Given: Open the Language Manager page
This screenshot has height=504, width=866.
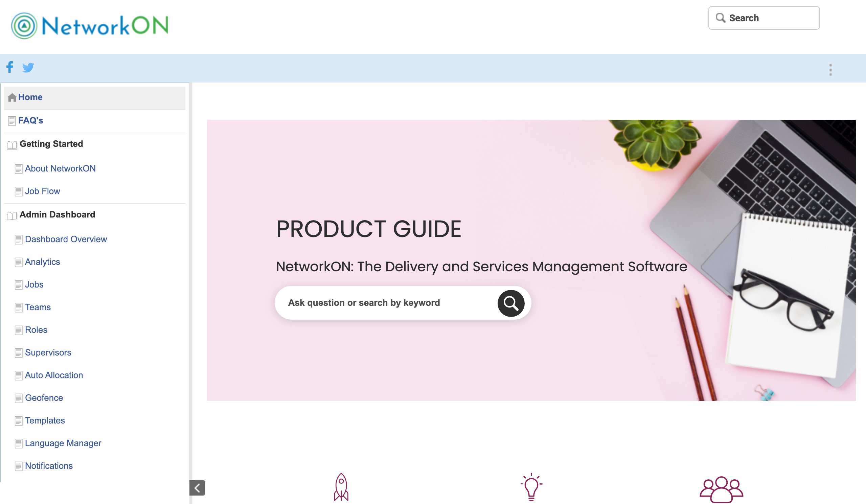Looking at the screenshot, I should click(x=63, y=443).
